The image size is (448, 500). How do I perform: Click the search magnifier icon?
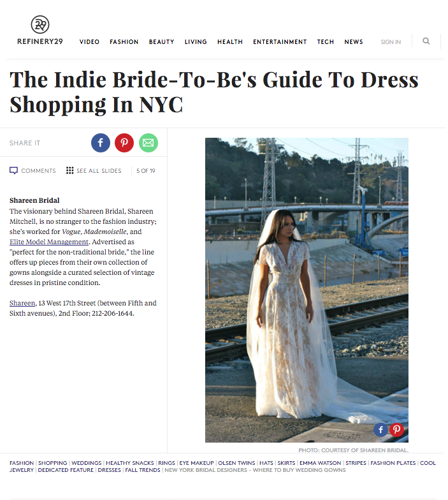pyautogui.click(x=426, y=41)
